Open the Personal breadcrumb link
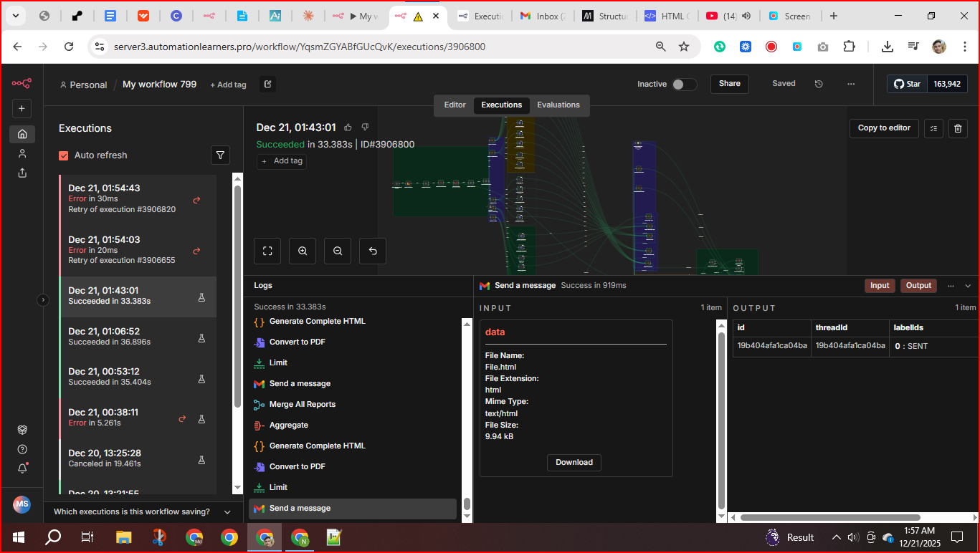This screenshot has height=553, width=980. tap(83, 85)
